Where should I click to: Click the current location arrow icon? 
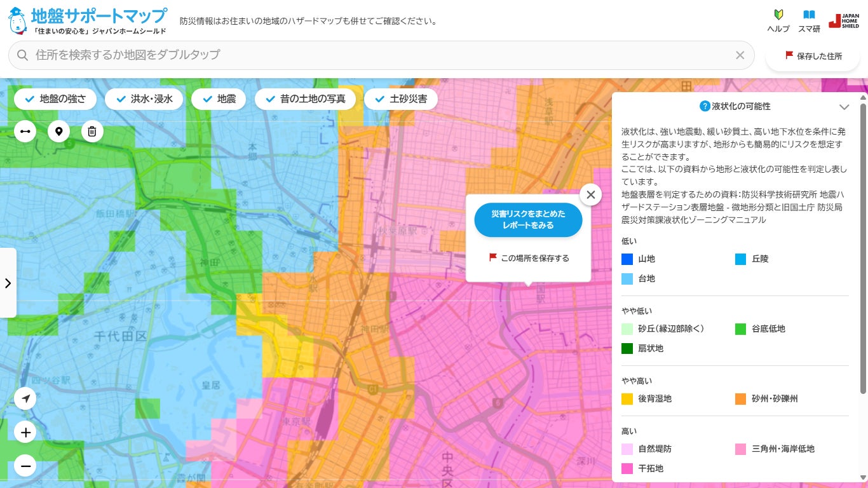click(x=25, y=399)
